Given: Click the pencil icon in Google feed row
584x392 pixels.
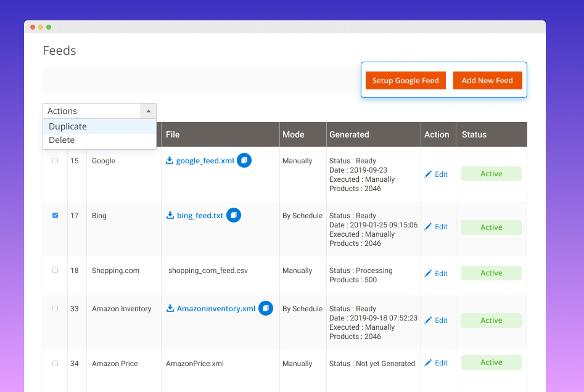Looking at the screenshot, I should pyautogui.click(x=429, y=174).
